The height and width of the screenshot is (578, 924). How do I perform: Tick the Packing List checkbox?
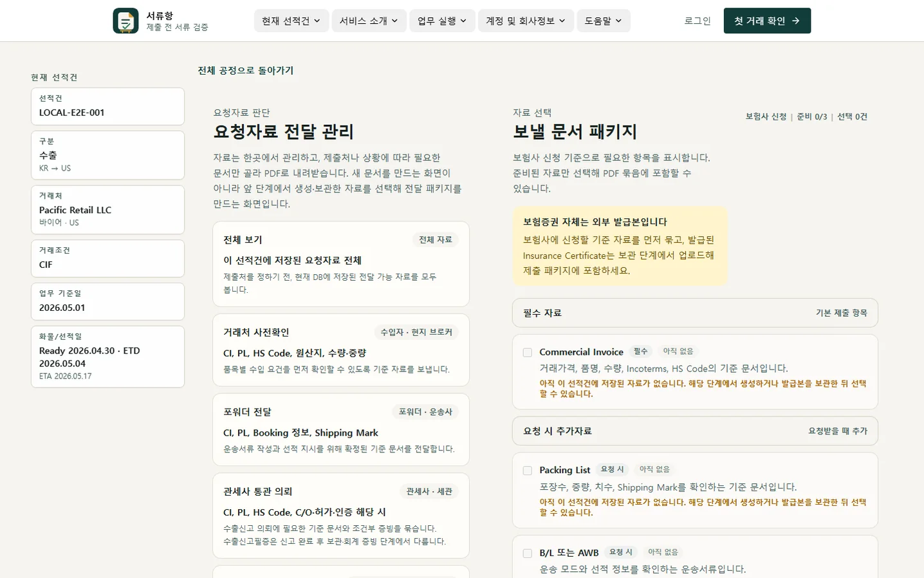click(x=528, y=471)
